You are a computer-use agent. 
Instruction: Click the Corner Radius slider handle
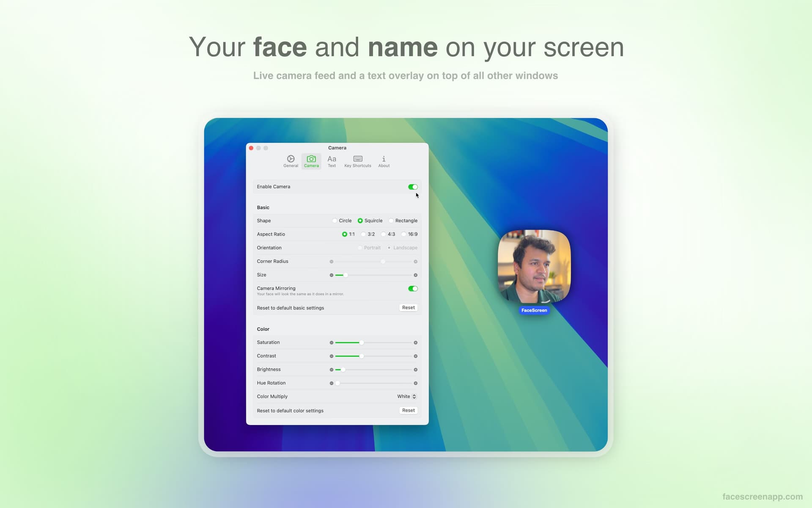(x=383, y=262)
